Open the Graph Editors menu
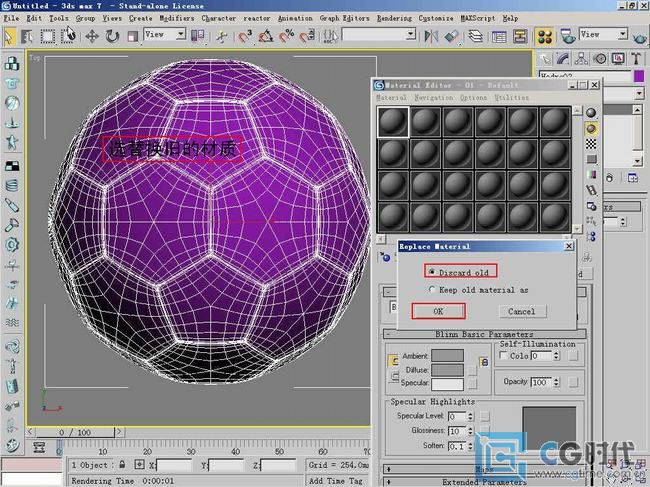 tap(344, 18)
